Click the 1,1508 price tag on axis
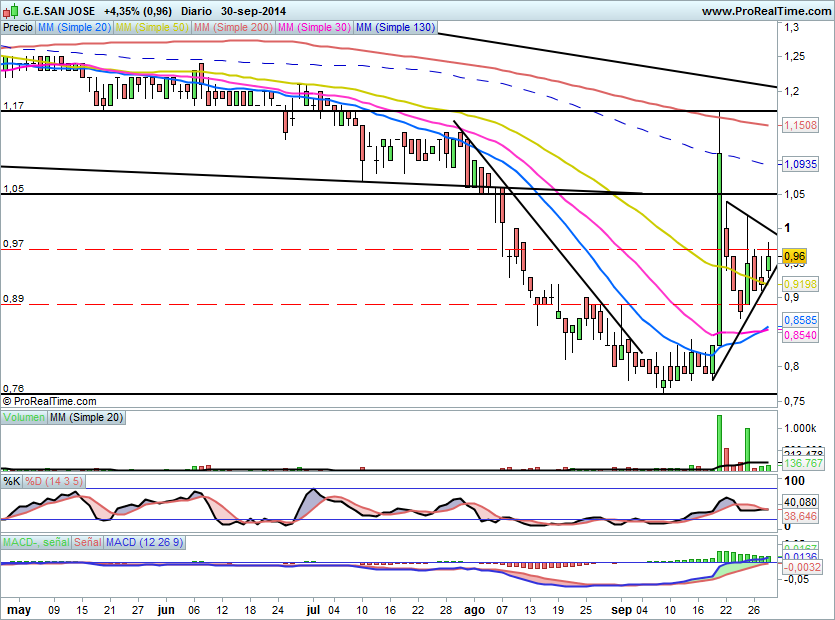The width and height of the screenshot is (835, 620). coord(801,126)
